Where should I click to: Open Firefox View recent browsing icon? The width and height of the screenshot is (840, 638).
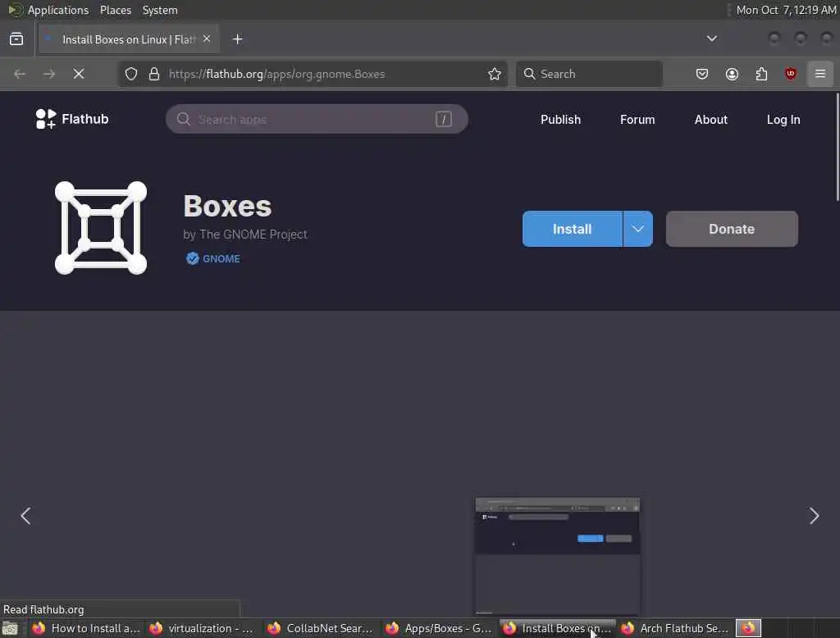[16, 39]
